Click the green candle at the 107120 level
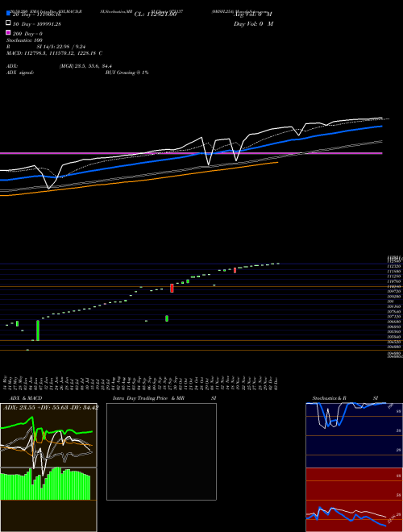403x532 pixels. click(167, 318)
